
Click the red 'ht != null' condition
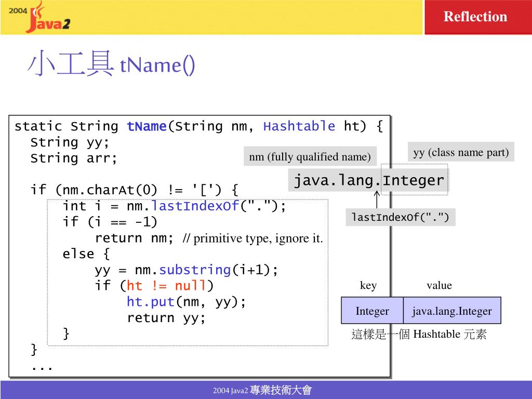[166, 286]
